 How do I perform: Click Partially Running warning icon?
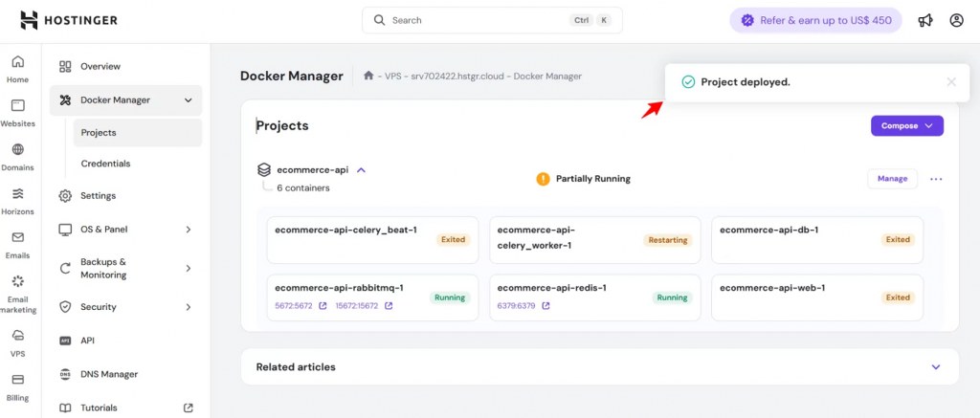tap(544, 179)
